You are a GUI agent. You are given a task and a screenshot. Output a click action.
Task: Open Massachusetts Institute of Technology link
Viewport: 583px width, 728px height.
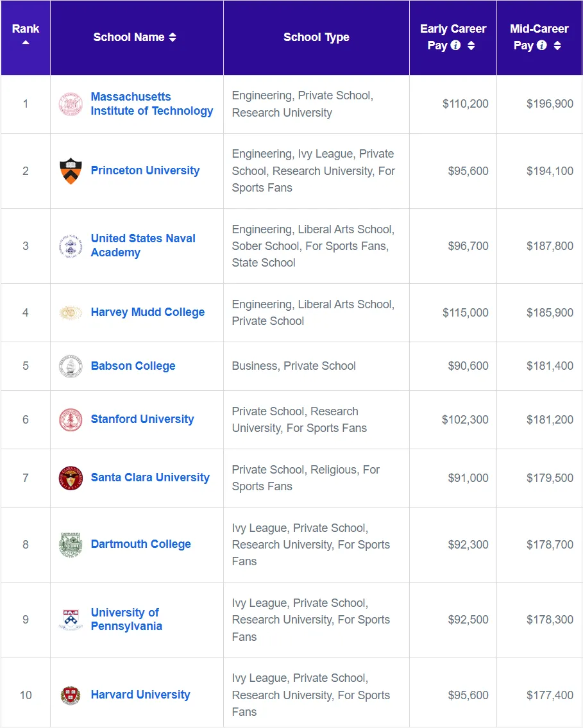click(x=152, y=104)
